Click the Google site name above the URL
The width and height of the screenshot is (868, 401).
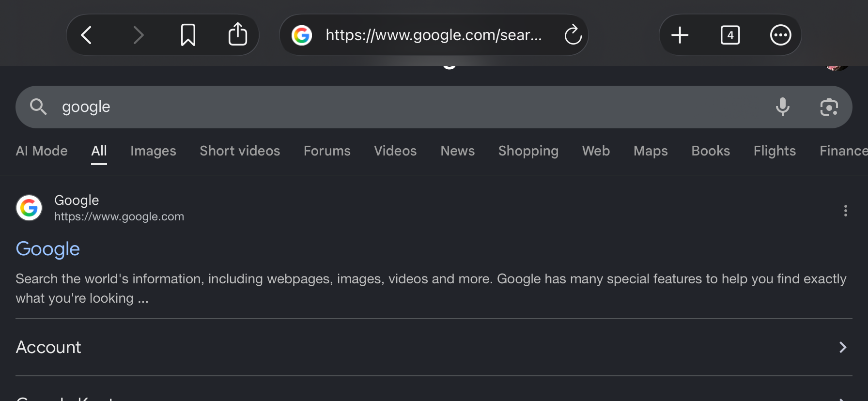click(x=77, y=200)
